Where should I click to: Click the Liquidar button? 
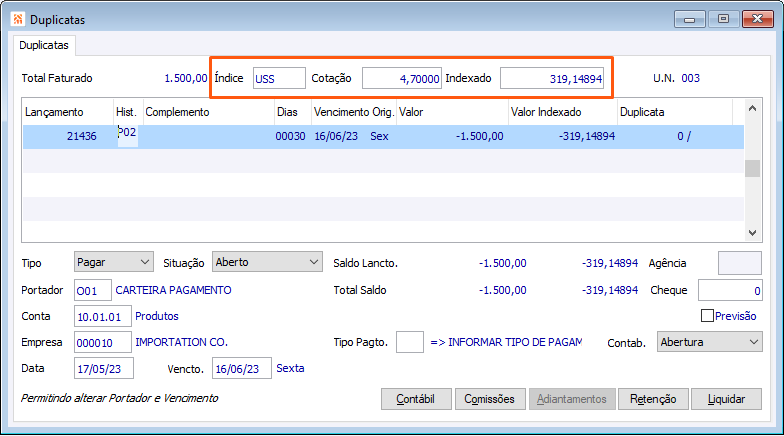click(x=726, y=399)
